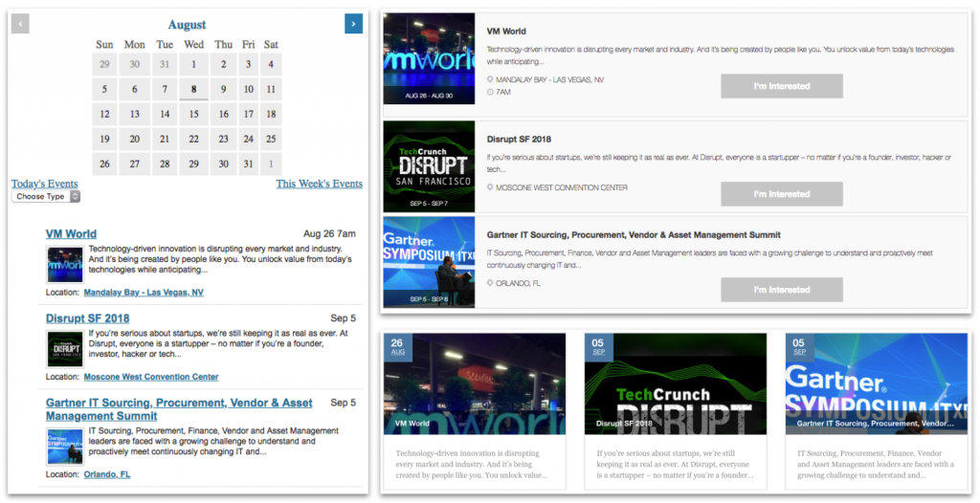Screen dimensions: 980x503
Task: Click Disrupt SF 2018 heading in event panel
Action: click(519, 139)
